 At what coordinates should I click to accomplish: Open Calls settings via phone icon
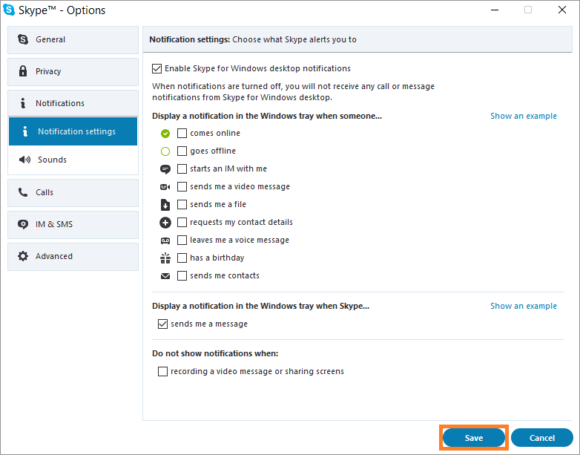point(23,192)
